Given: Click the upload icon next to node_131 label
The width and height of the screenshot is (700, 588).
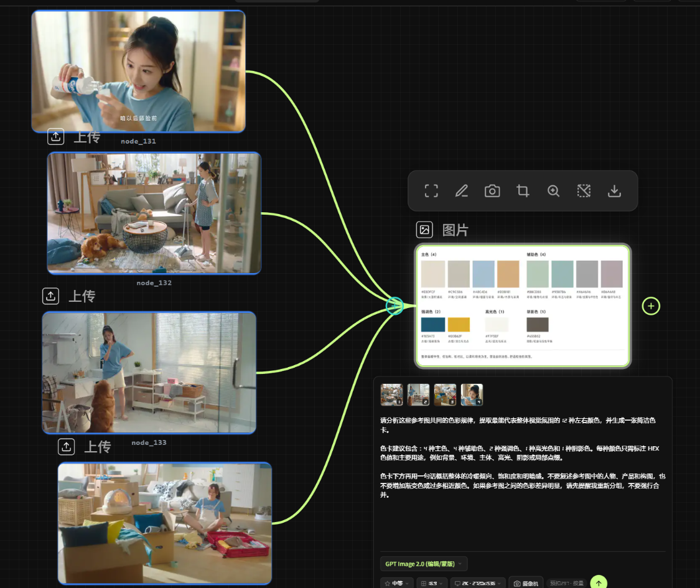Looking at the screenshot, I should [56, 136].
